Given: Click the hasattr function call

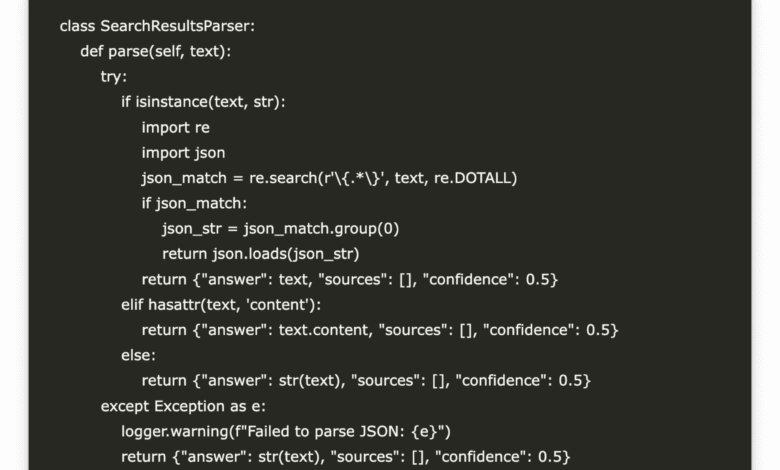Looking at the screenshot, I should (184, 304).
